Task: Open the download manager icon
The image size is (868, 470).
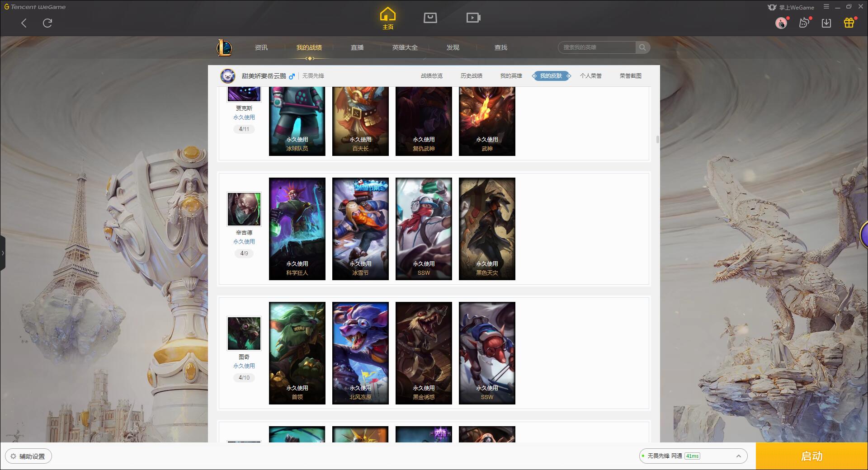Action: [x=826, y=23]
